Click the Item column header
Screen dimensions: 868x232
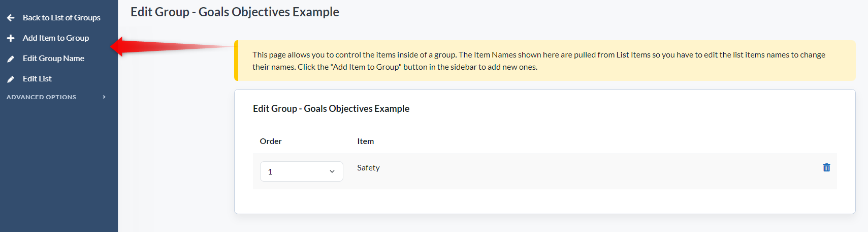(x=366, y=141)
